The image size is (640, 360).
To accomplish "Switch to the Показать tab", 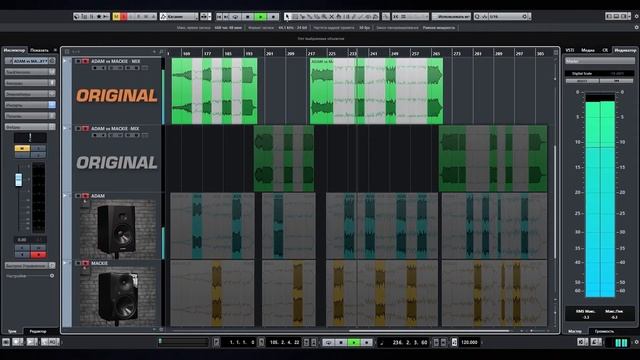I will pos(39,50).
